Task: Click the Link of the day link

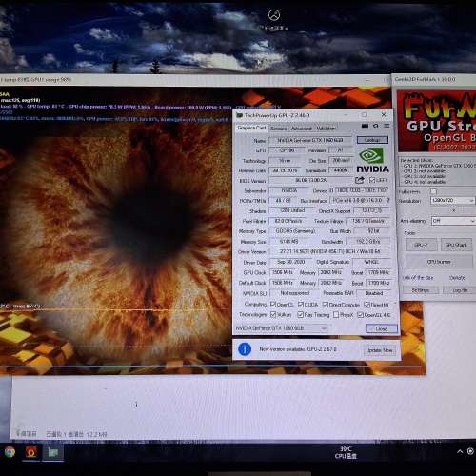Action: pyautogui.click(x=418, y=278)
